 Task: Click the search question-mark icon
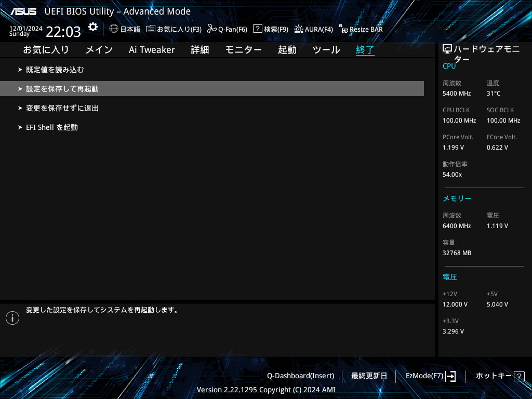tap(258, 29)
